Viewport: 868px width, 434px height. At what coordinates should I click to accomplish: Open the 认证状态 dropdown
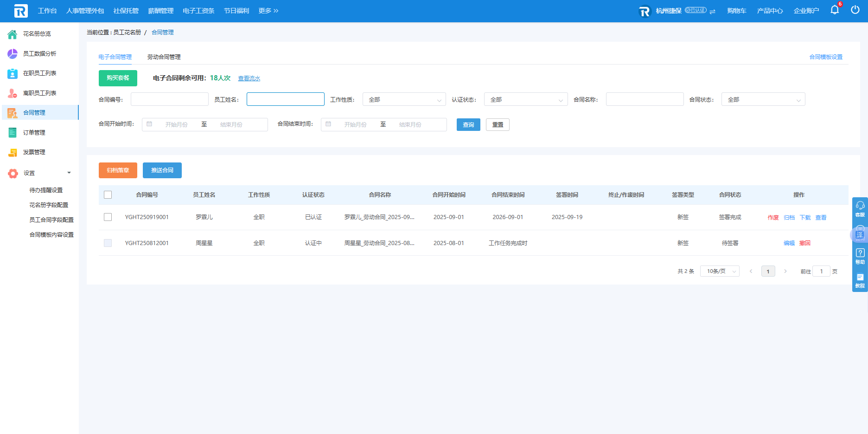click(525, 100)
